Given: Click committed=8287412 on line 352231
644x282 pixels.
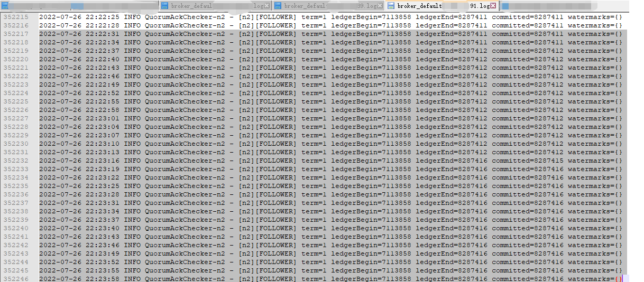Looking at the screenshot, I should click(x=528, y=152).
